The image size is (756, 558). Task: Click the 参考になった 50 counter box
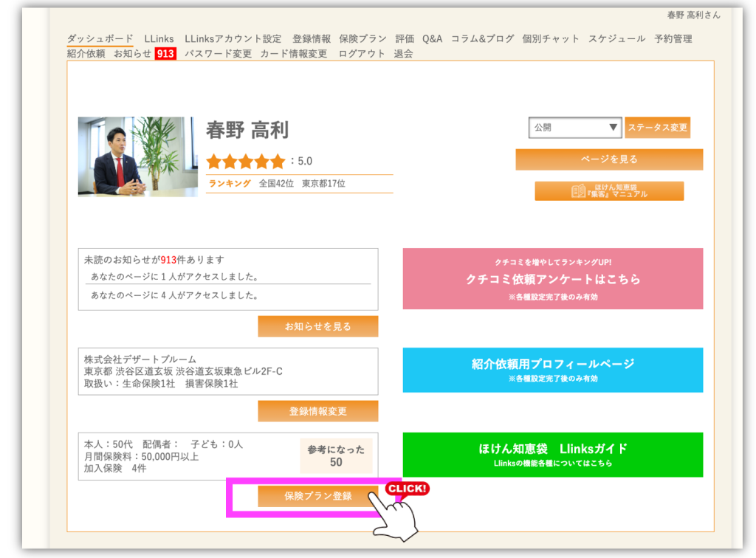pos(336,456)
